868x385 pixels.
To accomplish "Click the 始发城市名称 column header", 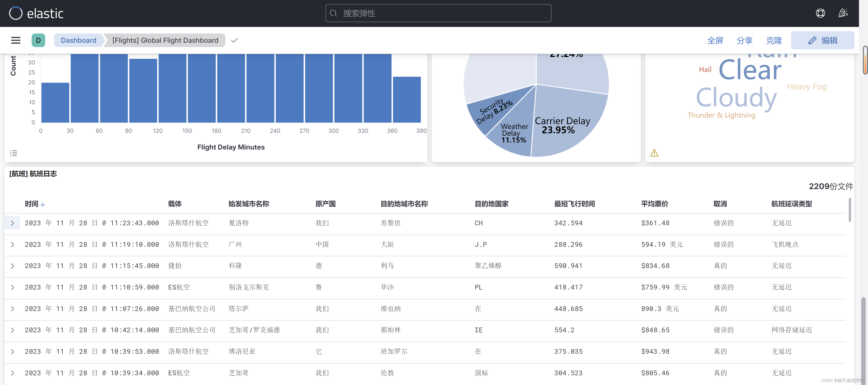I will [x=249, y=204].
